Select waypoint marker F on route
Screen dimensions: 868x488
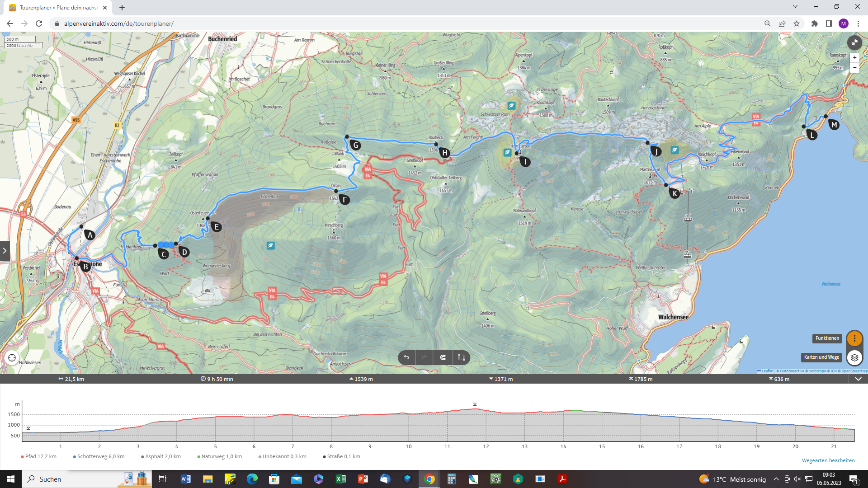(344, 200)
